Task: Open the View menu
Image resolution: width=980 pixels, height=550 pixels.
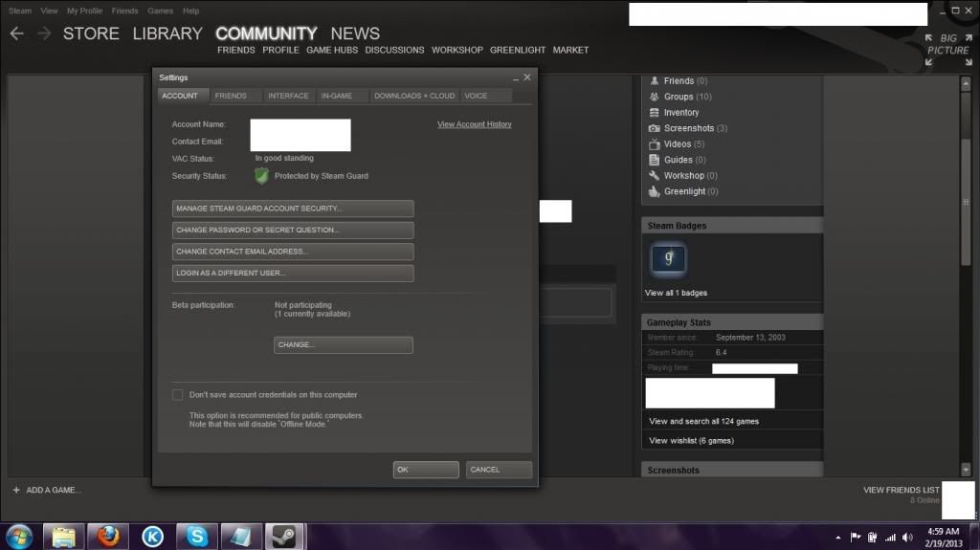Action: [49, 11]
